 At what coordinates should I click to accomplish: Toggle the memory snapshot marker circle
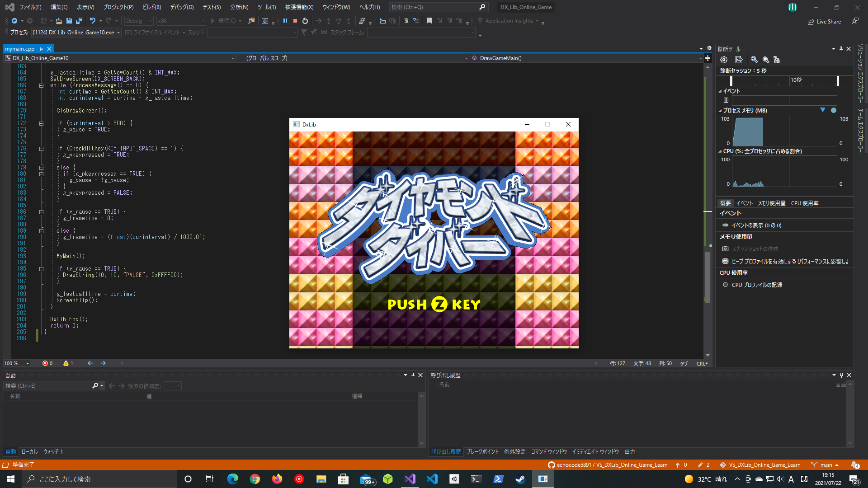(833, 110)
